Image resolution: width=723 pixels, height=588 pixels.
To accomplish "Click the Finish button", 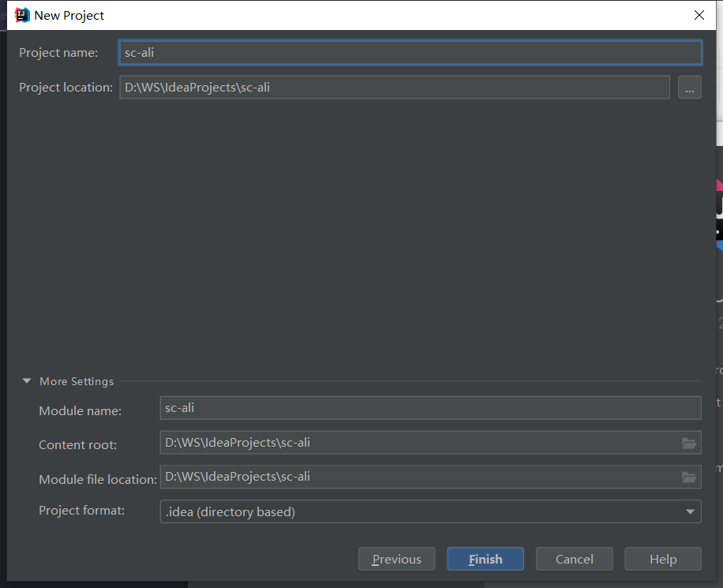I will click(485, 559).
